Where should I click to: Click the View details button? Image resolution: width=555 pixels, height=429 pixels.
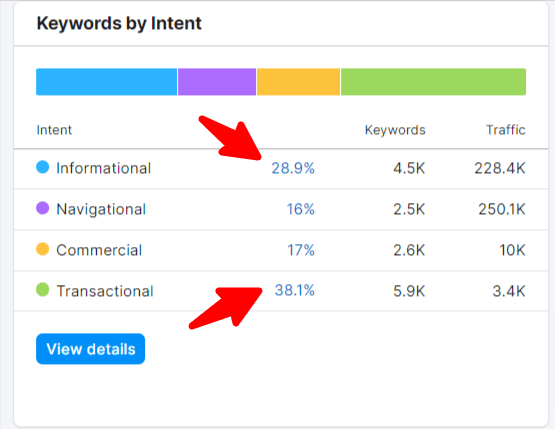point(90,349)
